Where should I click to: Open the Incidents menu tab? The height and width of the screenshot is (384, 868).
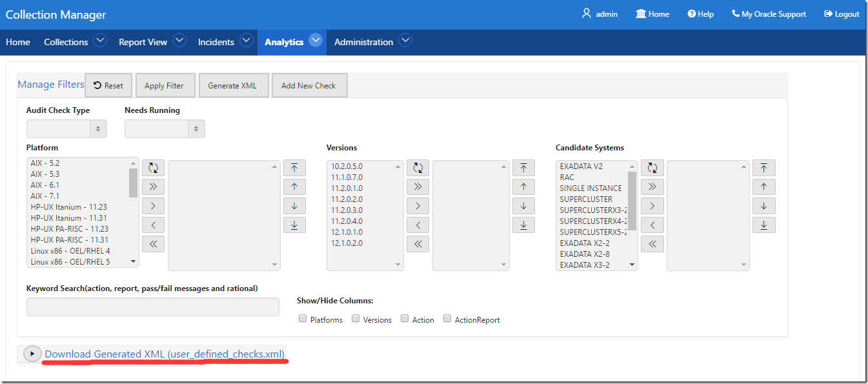tap(216, 42)
